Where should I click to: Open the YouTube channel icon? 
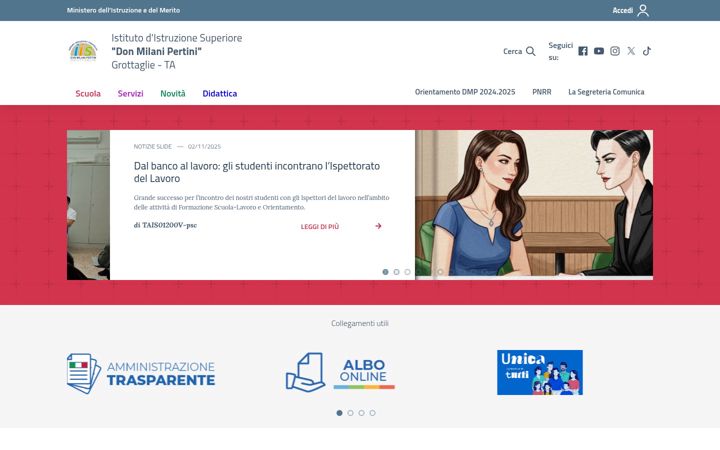tap(599, 51)
